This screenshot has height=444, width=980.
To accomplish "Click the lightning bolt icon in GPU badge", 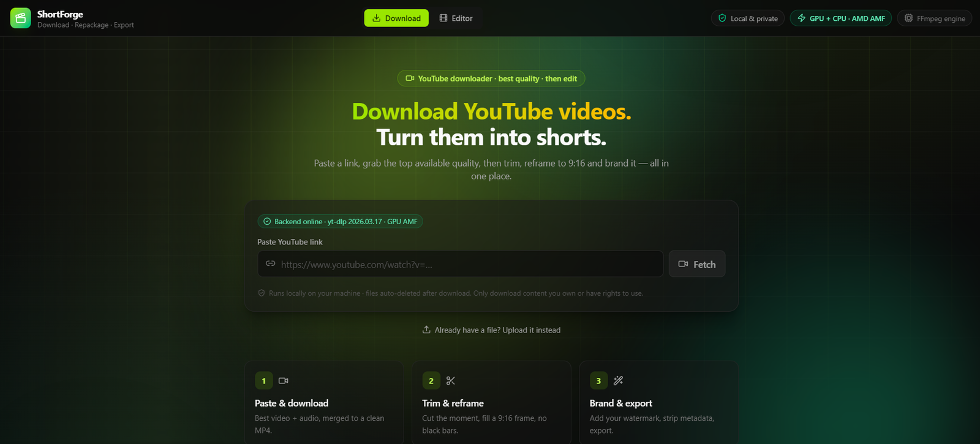I will [x=801, y=18].
